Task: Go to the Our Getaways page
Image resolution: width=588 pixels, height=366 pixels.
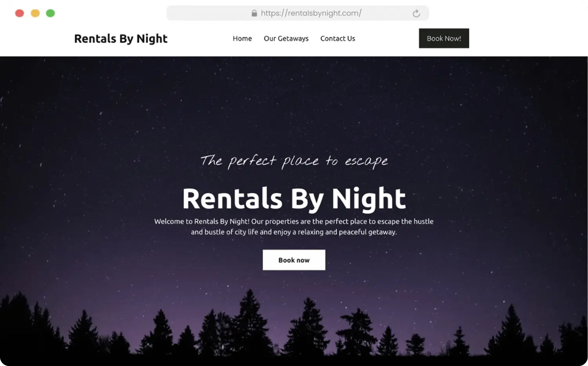Action: (x=286, y=38)
